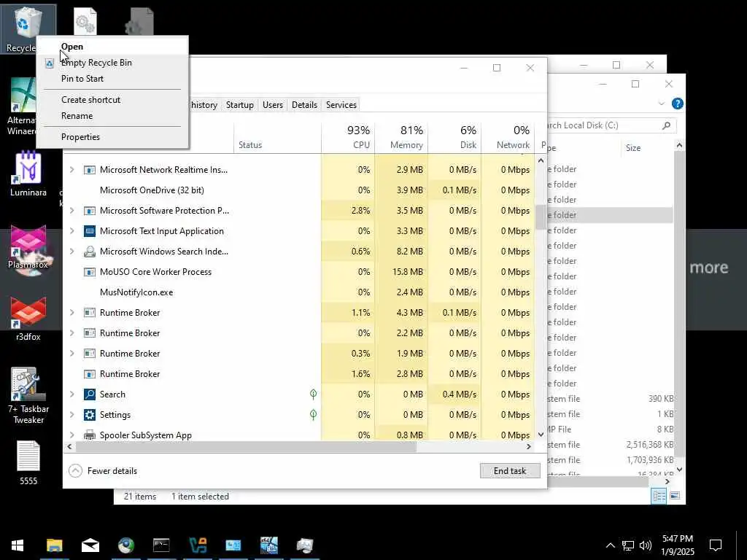Open File Explorer from the taskbar

coord(54,545)
